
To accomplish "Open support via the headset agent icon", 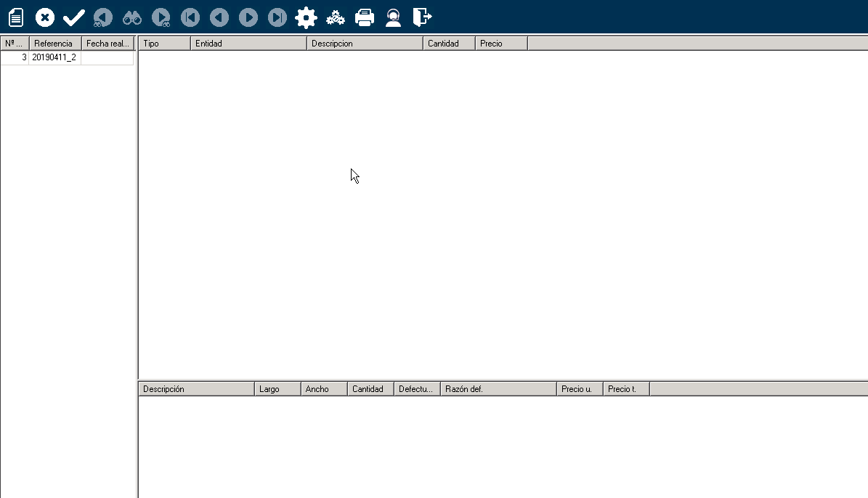I will click(394, 17).
